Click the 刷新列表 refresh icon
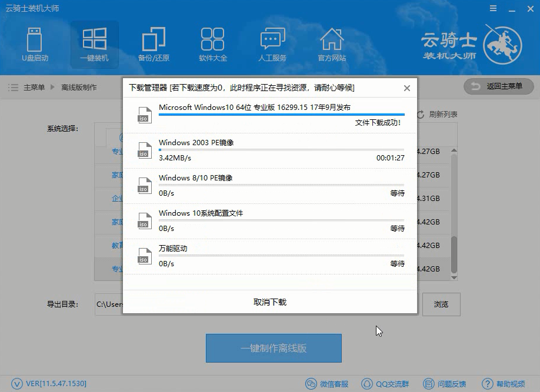 (421, 115)
